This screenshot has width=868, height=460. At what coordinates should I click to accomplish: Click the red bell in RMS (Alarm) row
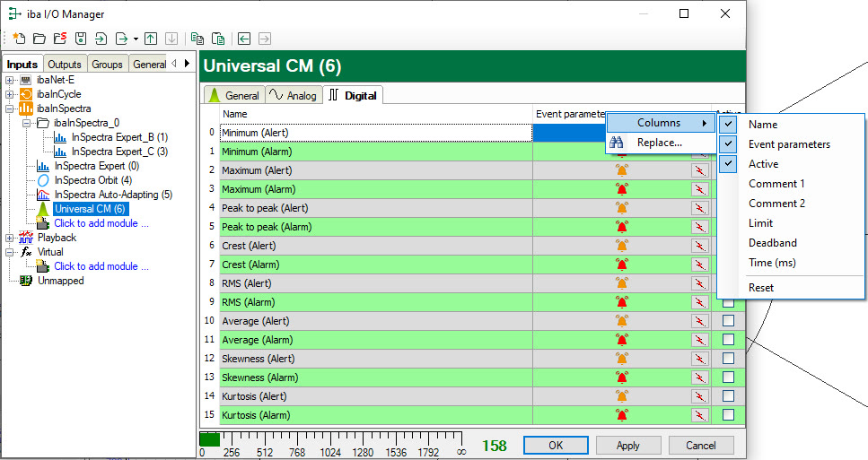coord(622,302)
